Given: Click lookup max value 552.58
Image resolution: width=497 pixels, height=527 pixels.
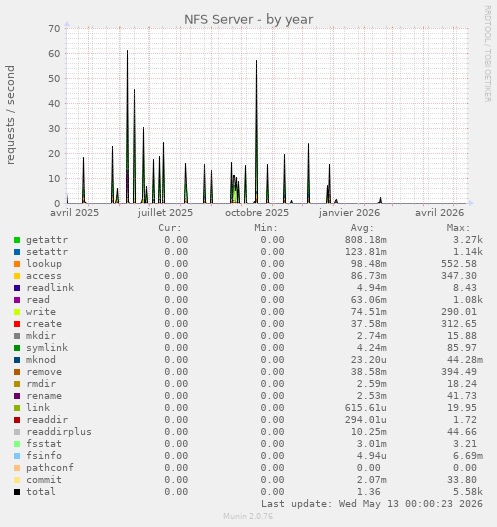Looking at the screenshot, I should [x=459, y=264].
